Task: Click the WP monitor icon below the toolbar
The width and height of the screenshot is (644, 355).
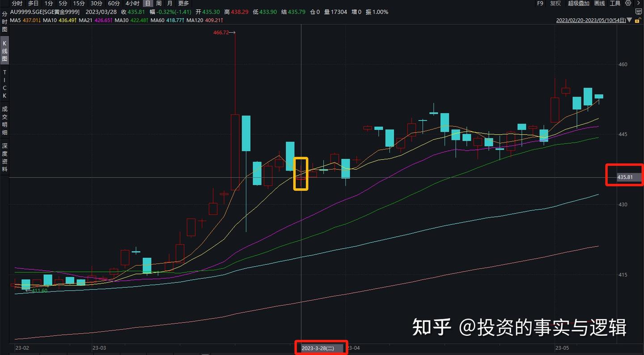Action: tap(639, 12)
